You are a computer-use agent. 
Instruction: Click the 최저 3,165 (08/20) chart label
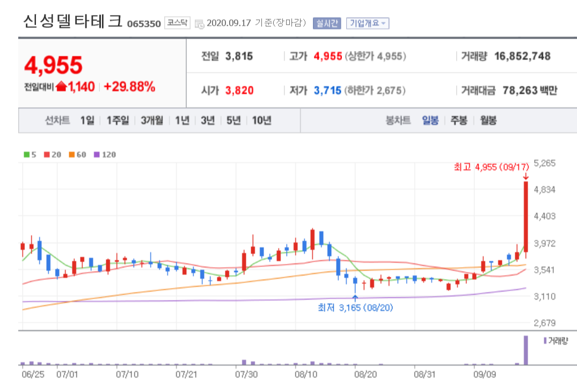pos(355,307)
